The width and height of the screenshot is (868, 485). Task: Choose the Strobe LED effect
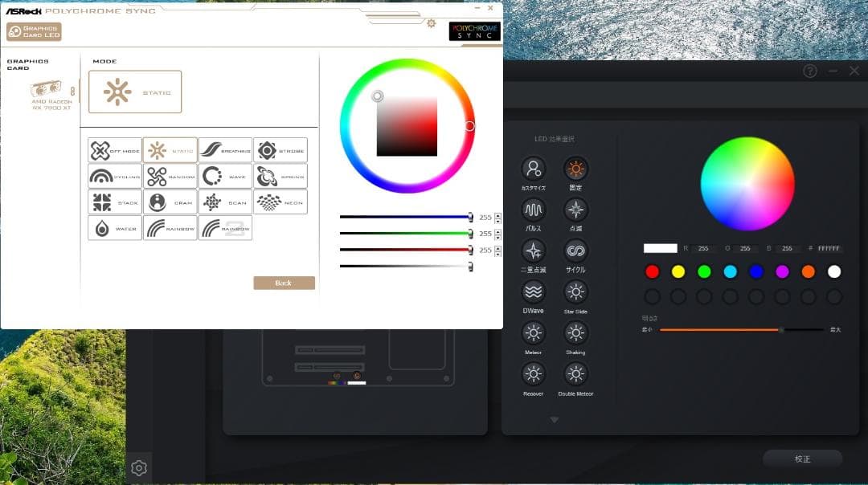[280, 150]
